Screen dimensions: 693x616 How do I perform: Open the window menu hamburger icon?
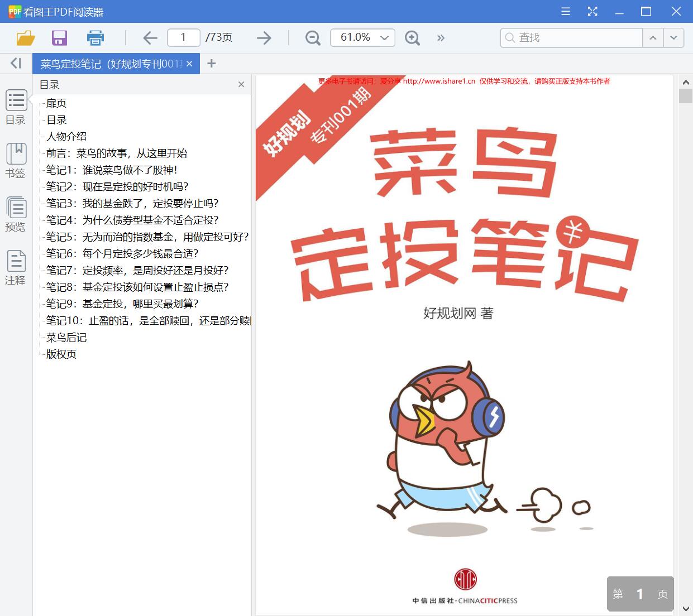(566, 11)
